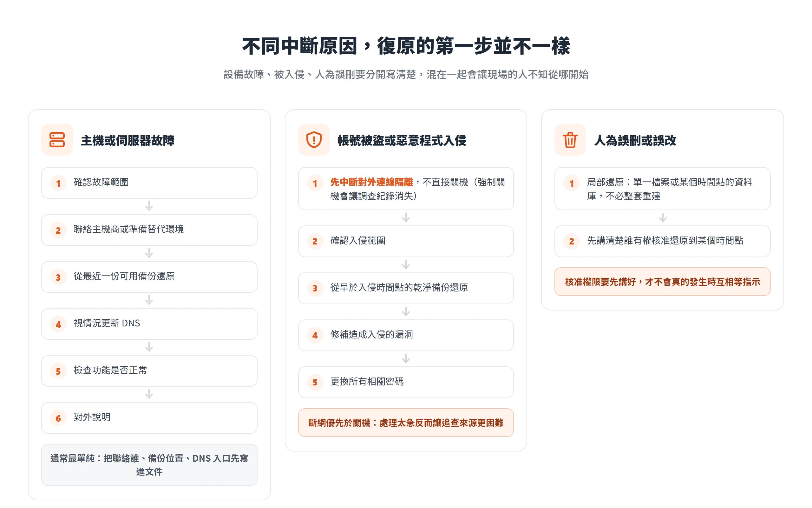Select the heading 主機或伺服器故障

click(128, 140)
